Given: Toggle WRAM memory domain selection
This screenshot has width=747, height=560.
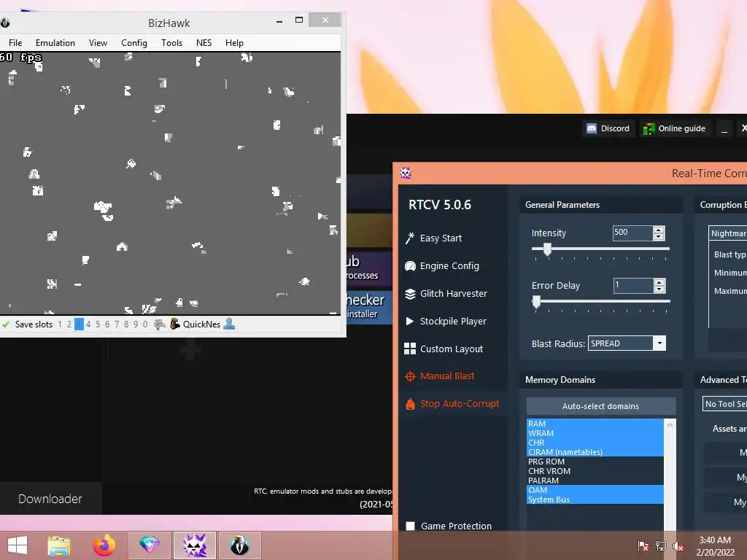Looking at the screenshot, I should 595,433.
